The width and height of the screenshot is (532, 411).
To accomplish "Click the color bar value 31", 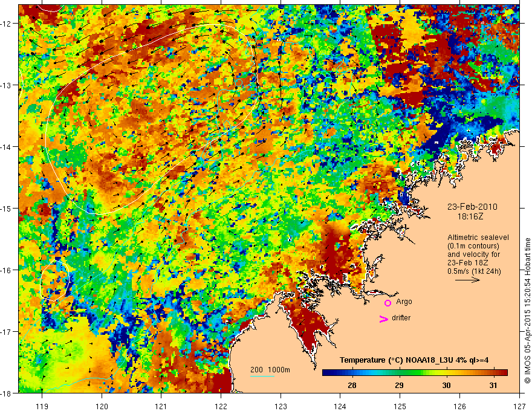I will pyautogui.click(x=493, y=385).
